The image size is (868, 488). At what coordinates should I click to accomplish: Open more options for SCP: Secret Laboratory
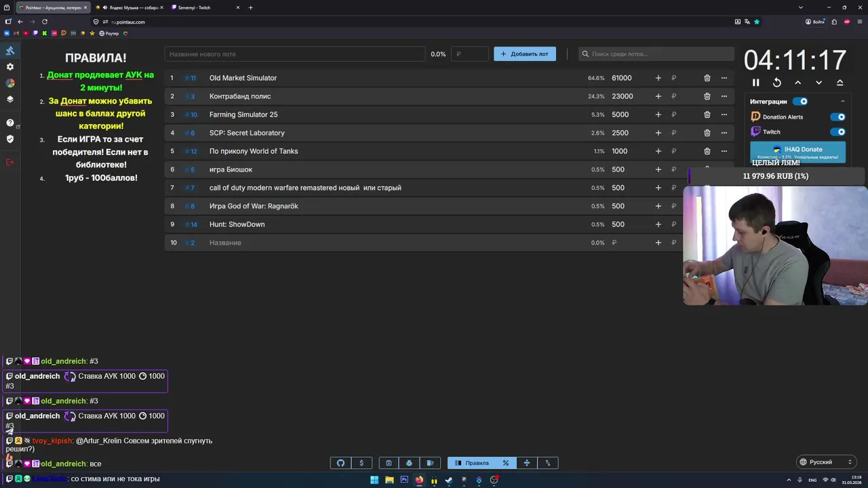pos(724,133)
